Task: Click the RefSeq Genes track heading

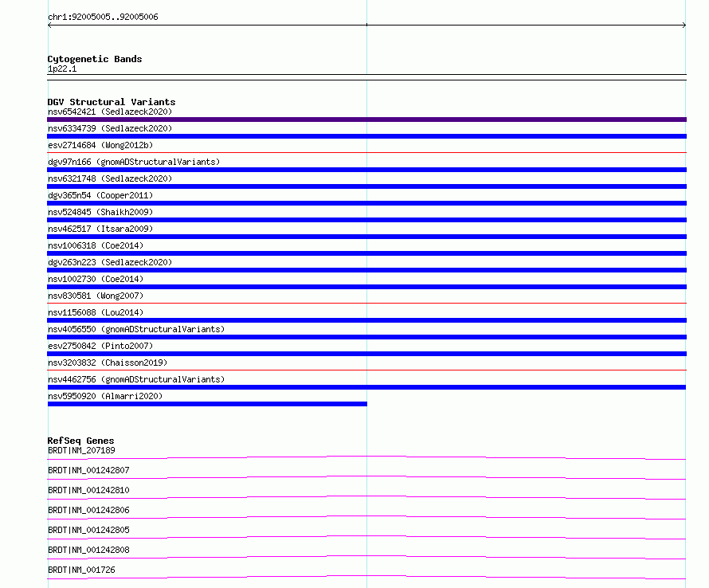Action: (x=81, y=441)
